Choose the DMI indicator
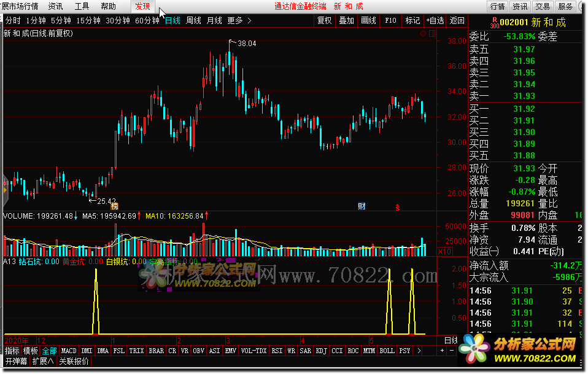588x374 pixels. click(87, 351)
